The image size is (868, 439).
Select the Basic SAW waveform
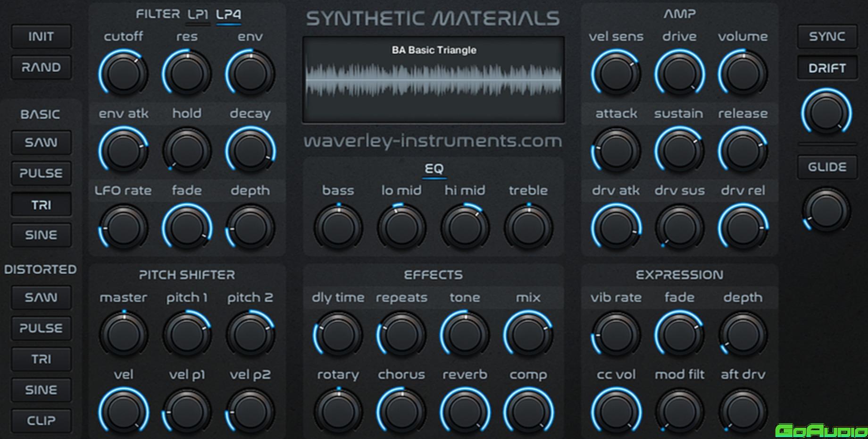pos(41,143)
